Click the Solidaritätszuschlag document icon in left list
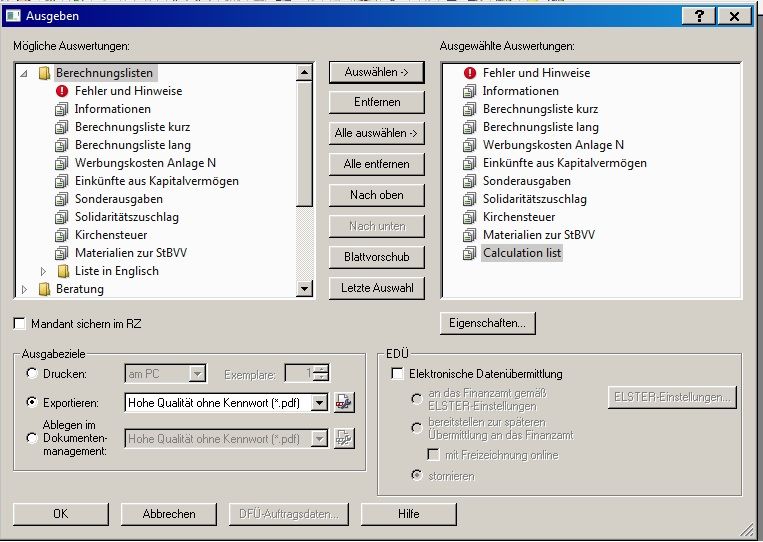Viewport: 763px width, 542px height. (x=61, y=217)
